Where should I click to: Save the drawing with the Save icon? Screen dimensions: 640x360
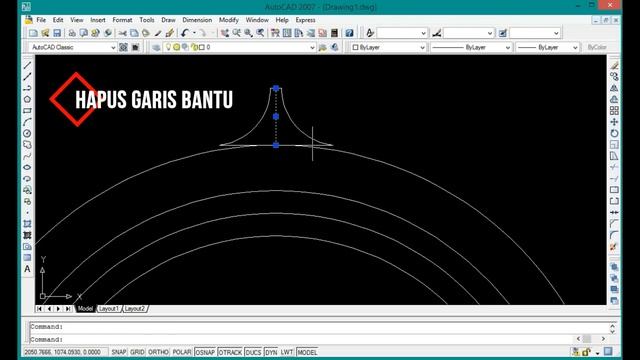57,33
